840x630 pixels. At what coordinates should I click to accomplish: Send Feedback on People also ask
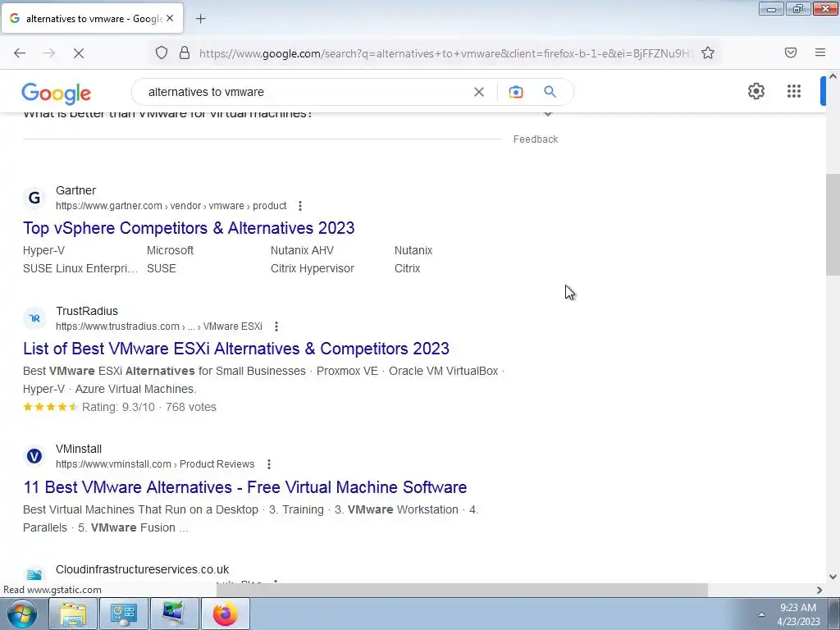point(536,139)
